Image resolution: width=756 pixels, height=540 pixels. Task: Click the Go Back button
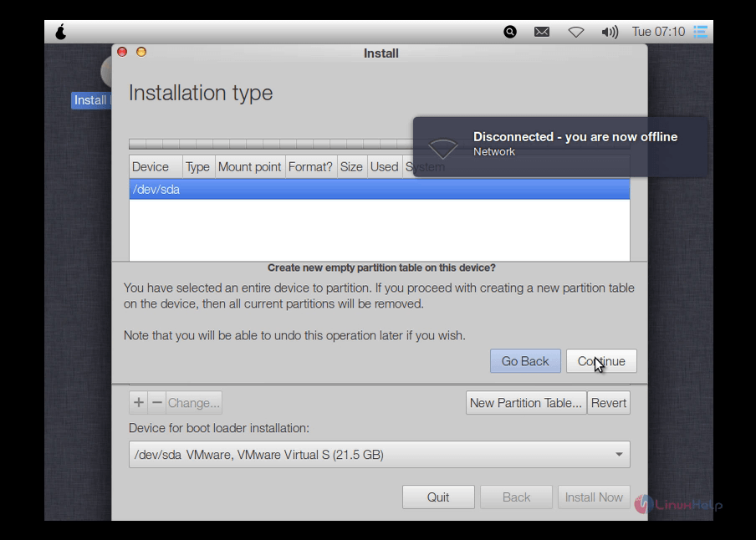[525, 360]
